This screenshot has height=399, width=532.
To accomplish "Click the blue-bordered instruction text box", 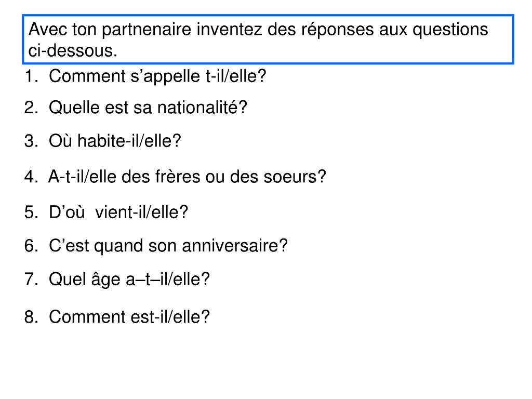I will pos(268,39).
